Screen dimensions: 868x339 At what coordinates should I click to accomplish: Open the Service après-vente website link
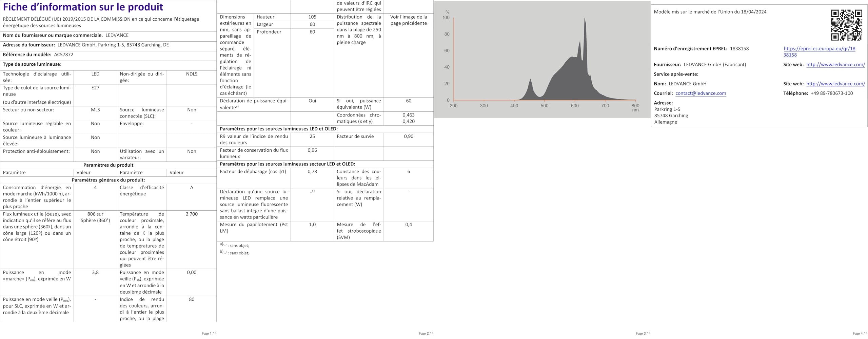click(x=835, y=84)
